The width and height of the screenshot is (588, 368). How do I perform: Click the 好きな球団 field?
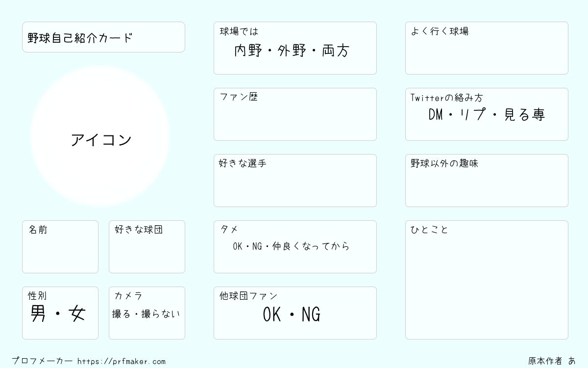point(147,247)
